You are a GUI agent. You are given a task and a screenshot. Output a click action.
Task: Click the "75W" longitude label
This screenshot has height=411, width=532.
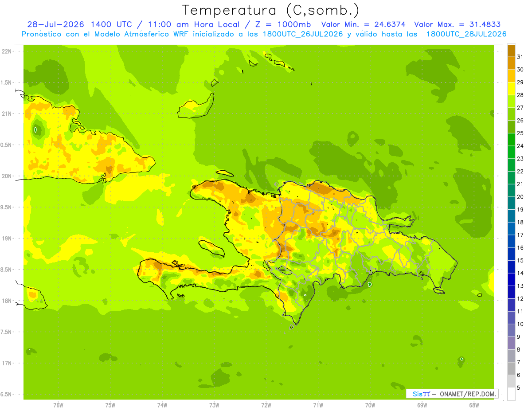click(110, 405)
